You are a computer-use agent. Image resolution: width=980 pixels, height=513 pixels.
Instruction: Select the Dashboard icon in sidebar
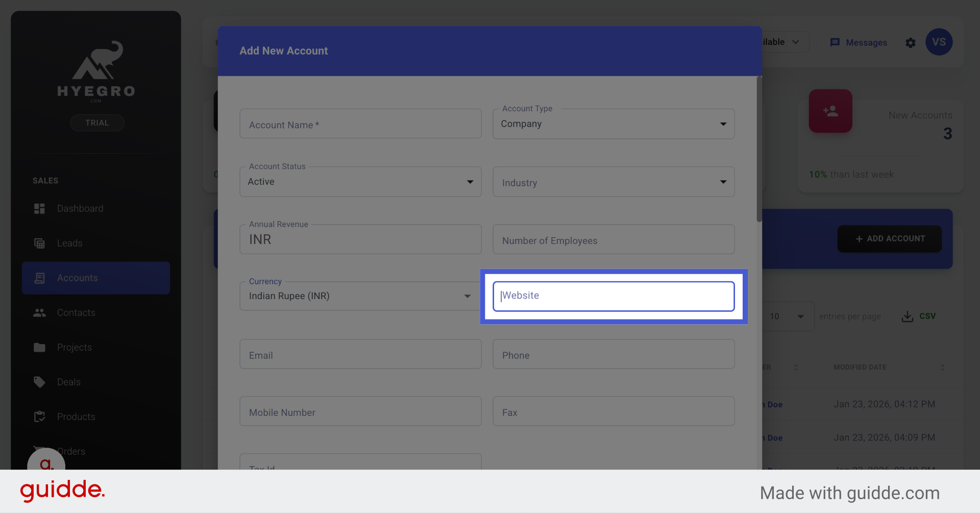(39, 208)
